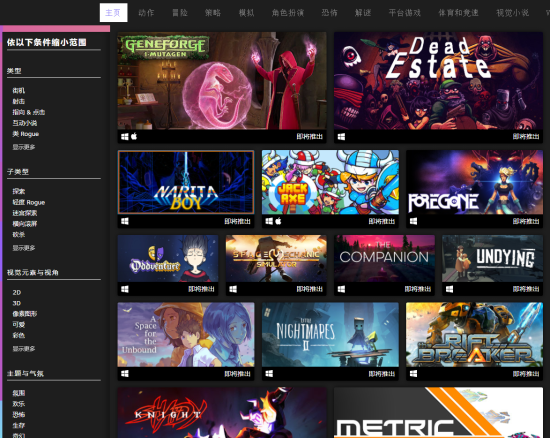Viewport: 550px width, 438px height.
Task: Expand 显示更多 under 类型 section
Action: [x=24, y=147]
